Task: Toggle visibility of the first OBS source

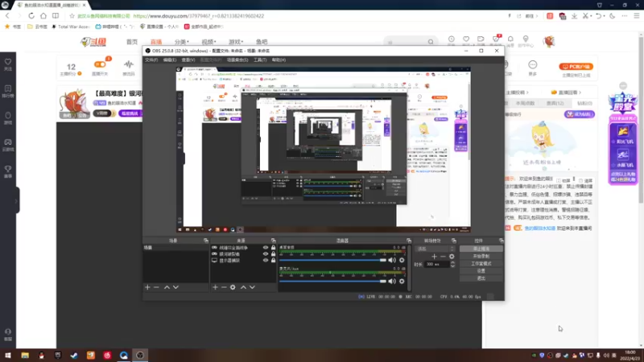Action: point(266,248)
